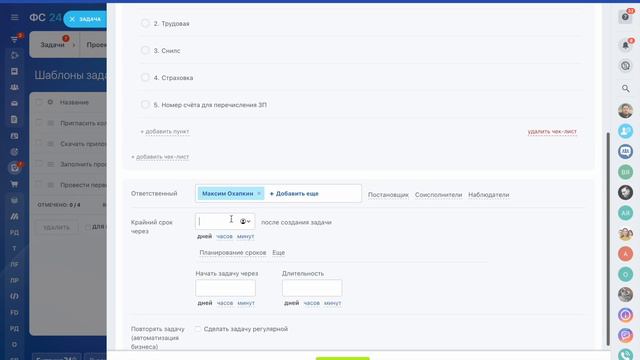Remove Максим Охапкин from responsible field
The image size is (640, 360).
tap(259, 193)
